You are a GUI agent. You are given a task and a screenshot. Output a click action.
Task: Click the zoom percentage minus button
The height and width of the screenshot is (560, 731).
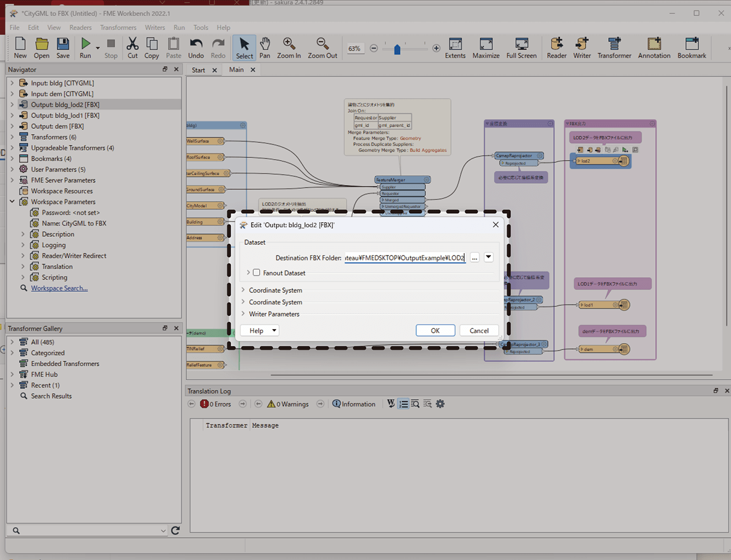pos(374,48)
